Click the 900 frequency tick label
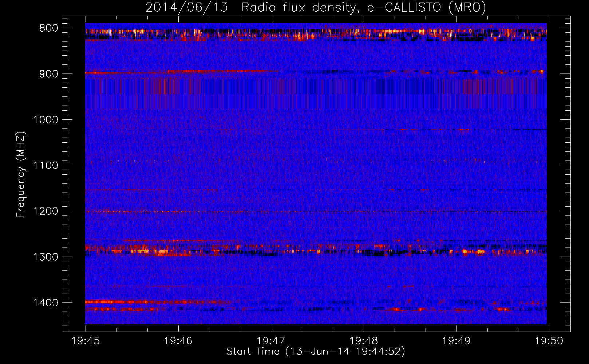Image resolution: width=589 pixels, height=364 pixels. 49,74
